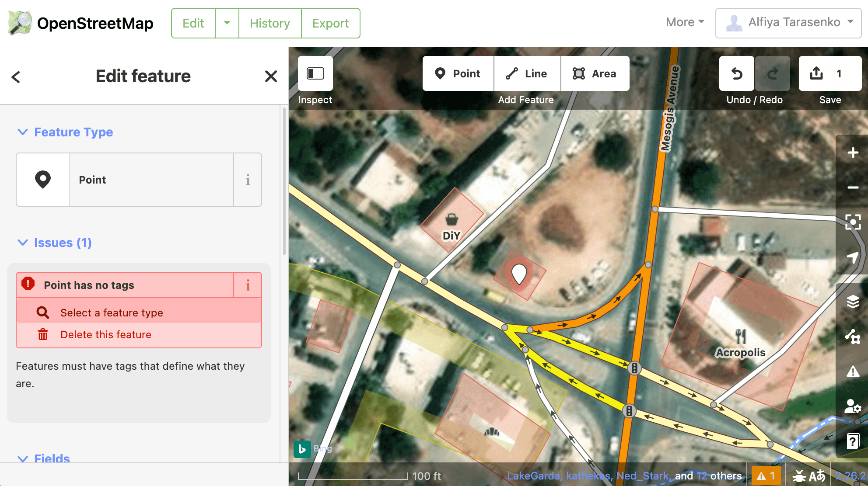Click the Edit button in the header
Image resolution: width=868 pixels, height=486 pixels.
click(193, 23)
